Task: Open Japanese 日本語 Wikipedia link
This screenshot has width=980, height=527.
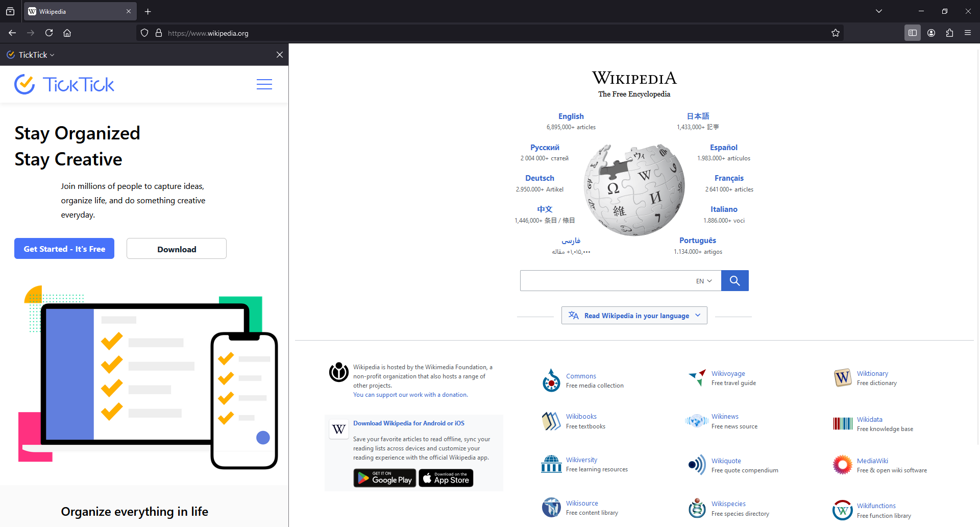Action: [x=698, y=116]
